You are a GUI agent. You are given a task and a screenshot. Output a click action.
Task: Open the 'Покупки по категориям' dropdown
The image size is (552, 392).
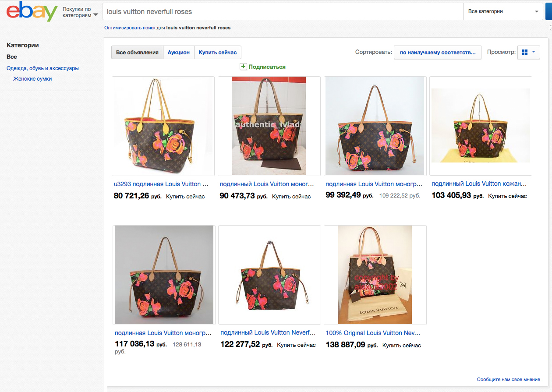(80, 12)
